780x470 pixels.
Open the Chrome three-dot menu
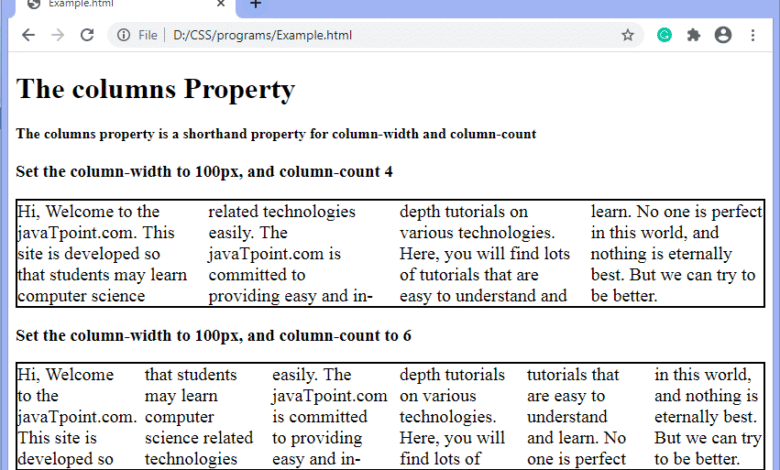coord(753,35)
